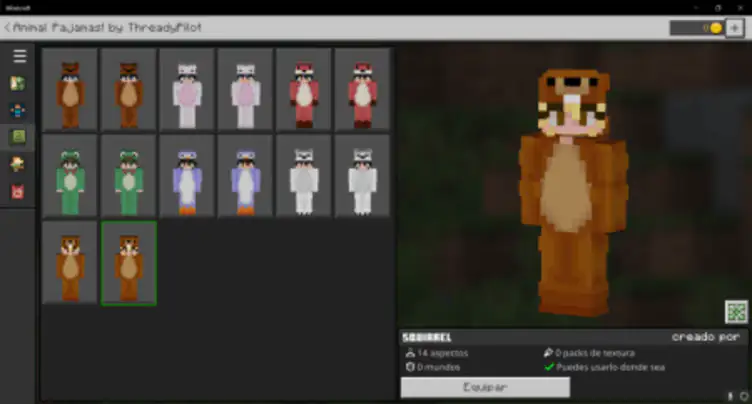The image size is (752, 404).
Task: Click the large squirrel skin preview model
Action: pos(573,192)
